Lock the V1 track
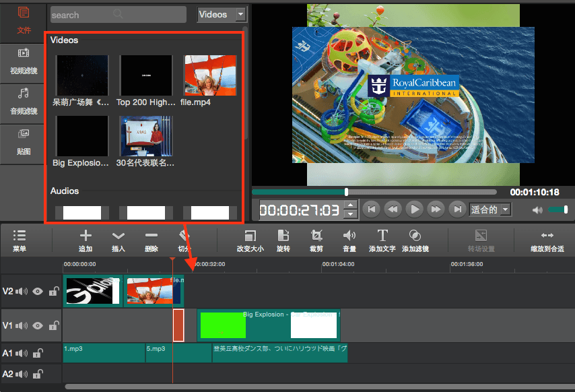This screenshot has height=392, width=575. tap(54, 325)
